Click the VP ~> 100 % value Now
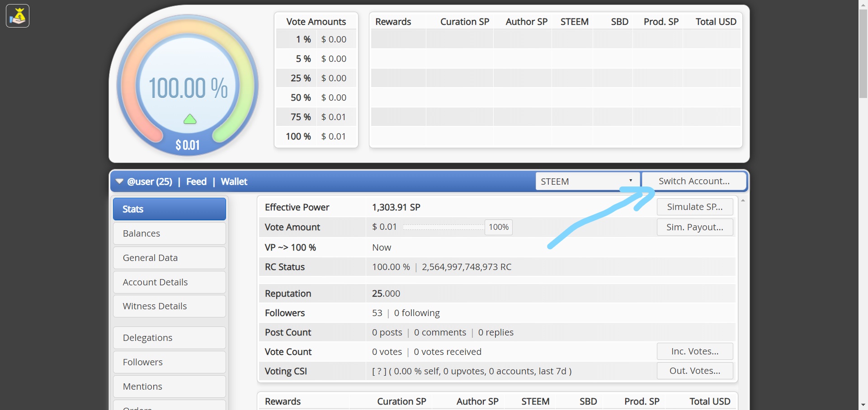 coord(382,247)
